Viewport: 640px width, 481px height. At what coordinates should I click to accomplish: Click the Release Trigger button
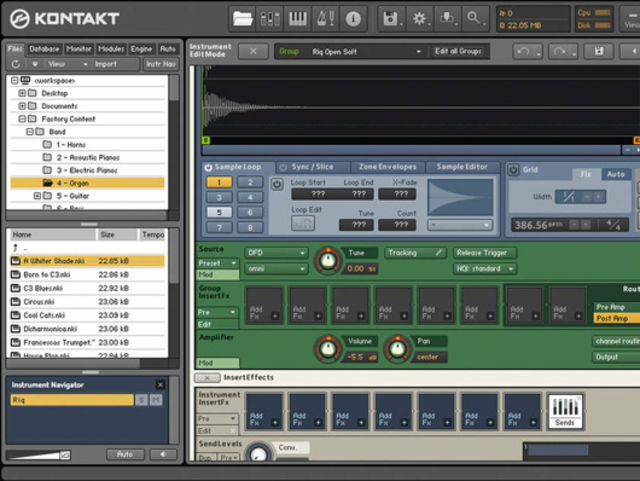tap(485, 253)
